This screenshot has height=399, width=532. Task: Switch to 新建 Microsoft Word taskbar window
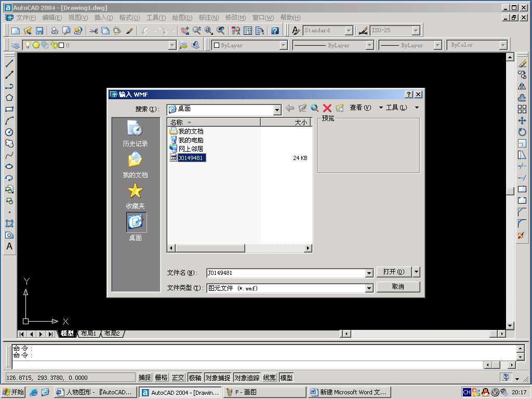click(349, 392)
